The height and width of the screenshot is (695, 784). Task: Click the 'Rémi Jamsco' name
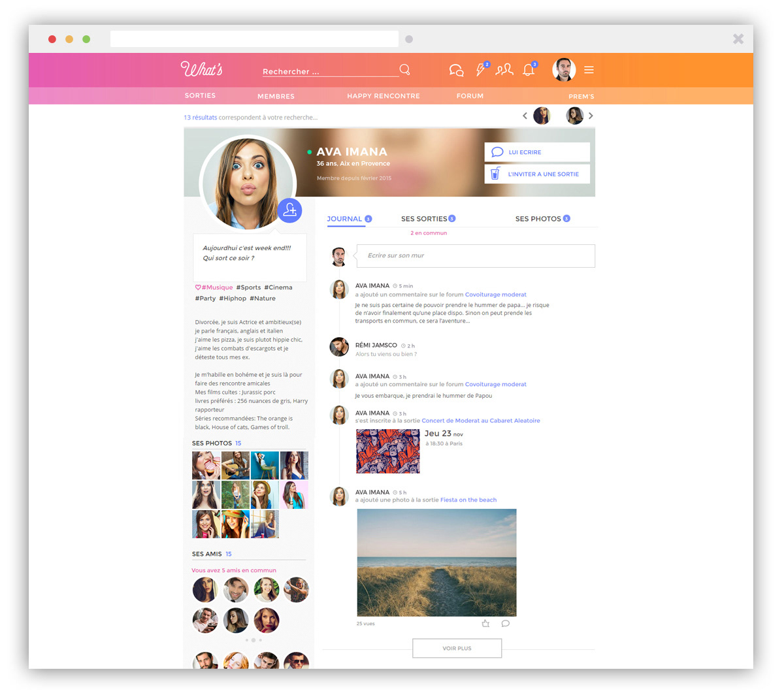[x=376, y=345]
